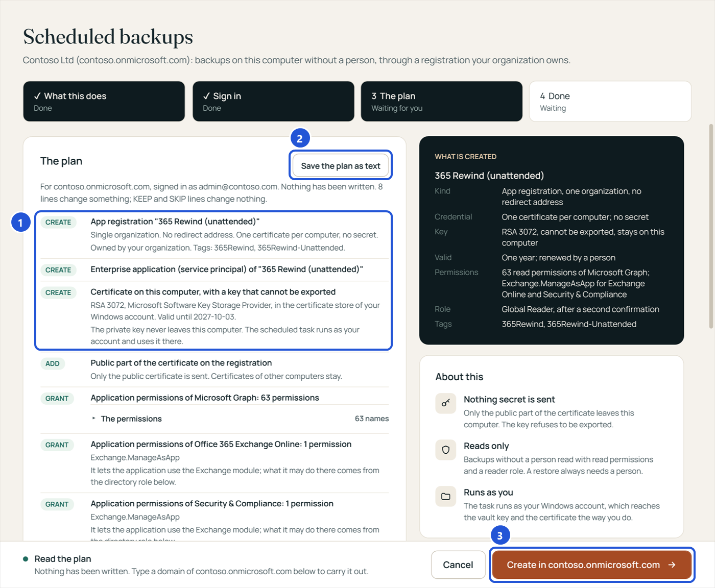
Task: Click GRANT badge for Office 365 Exchange Online
Action: tap(57, 445)
